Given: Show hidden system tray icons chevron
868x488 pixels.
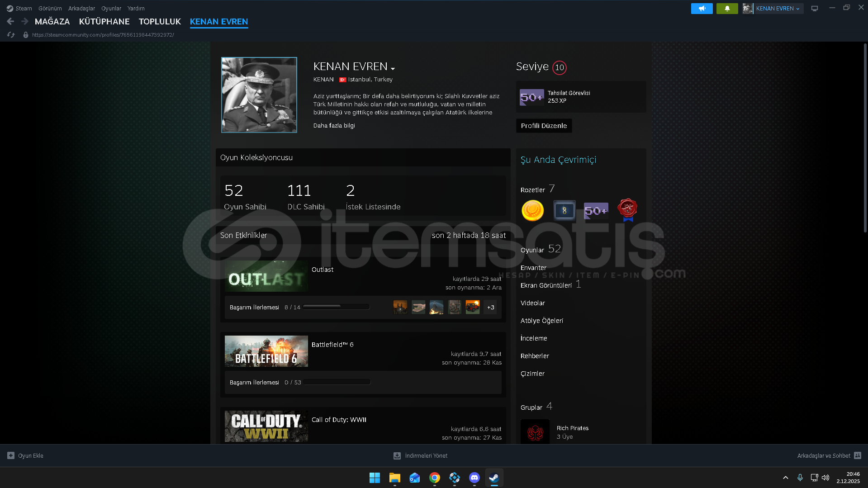Looking at the screenshot, I should coord(786,478).
